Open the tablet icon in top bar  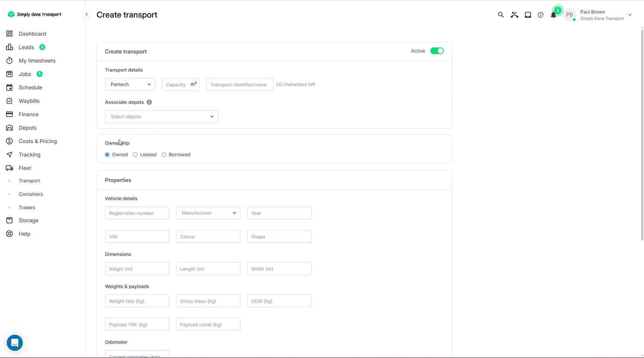coord(528,15)
